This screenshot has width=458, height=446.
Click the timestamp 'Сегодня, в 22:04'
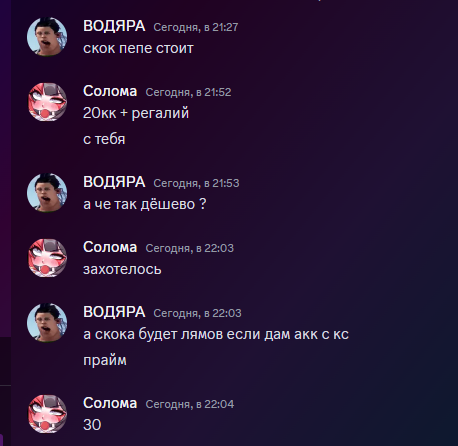pyautogui.click(x=190, y=404)
